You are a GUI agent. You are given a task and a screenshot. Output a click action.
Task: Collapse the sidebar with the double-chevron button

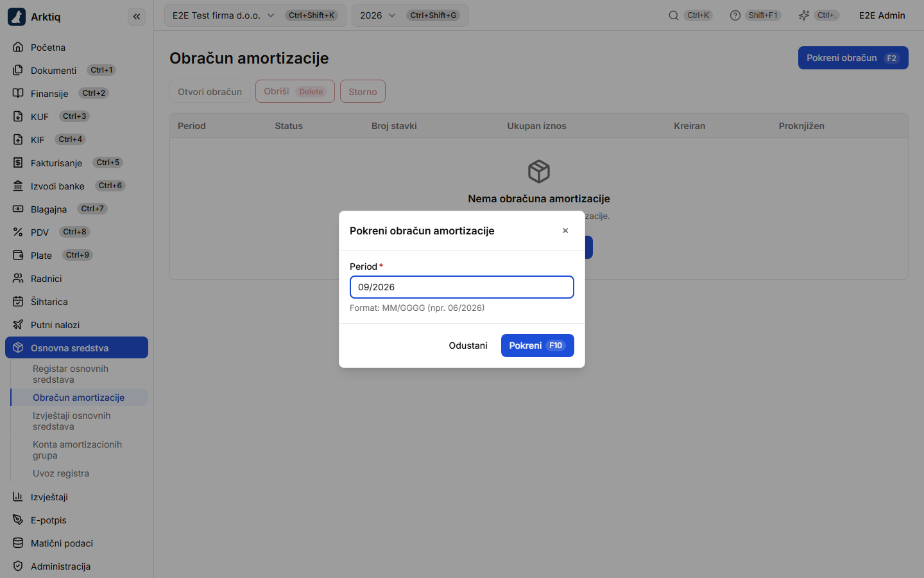[x=137, y=17]
